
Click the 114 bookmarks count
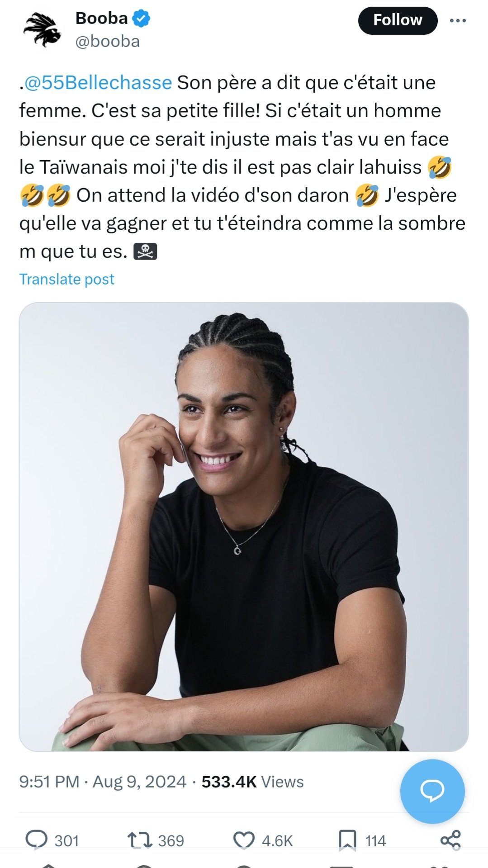tap(375, 841)
